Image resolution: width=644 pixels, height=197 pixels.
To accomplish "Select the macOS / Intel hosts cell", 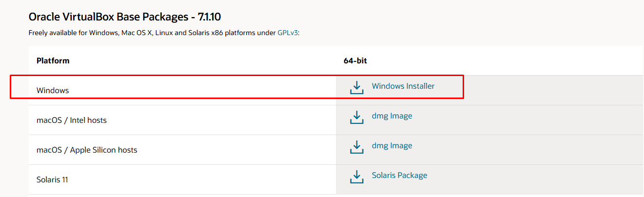I will [x=182, y=120].
